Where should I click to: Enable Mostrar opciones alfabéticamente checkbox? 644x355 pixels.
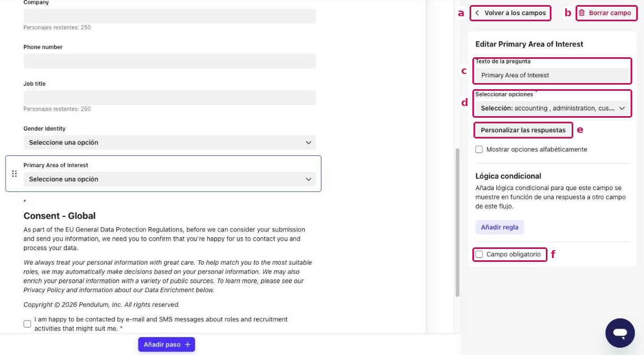coord(479,149)
